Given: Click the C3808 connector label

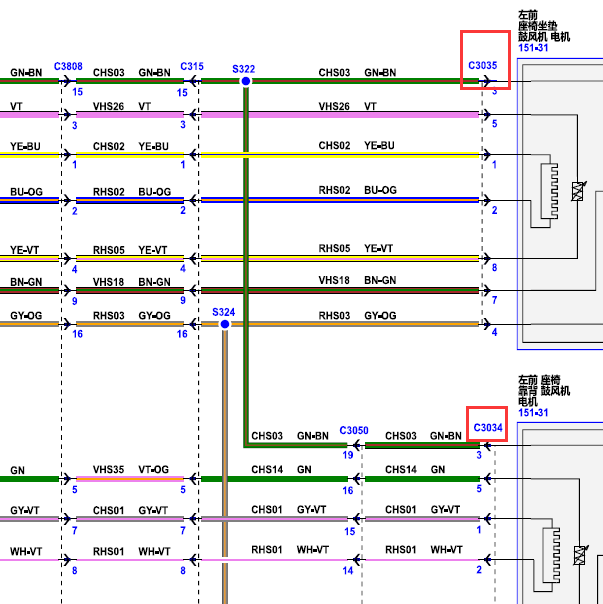Looking at the screenshot, I should tap(68, 66).
